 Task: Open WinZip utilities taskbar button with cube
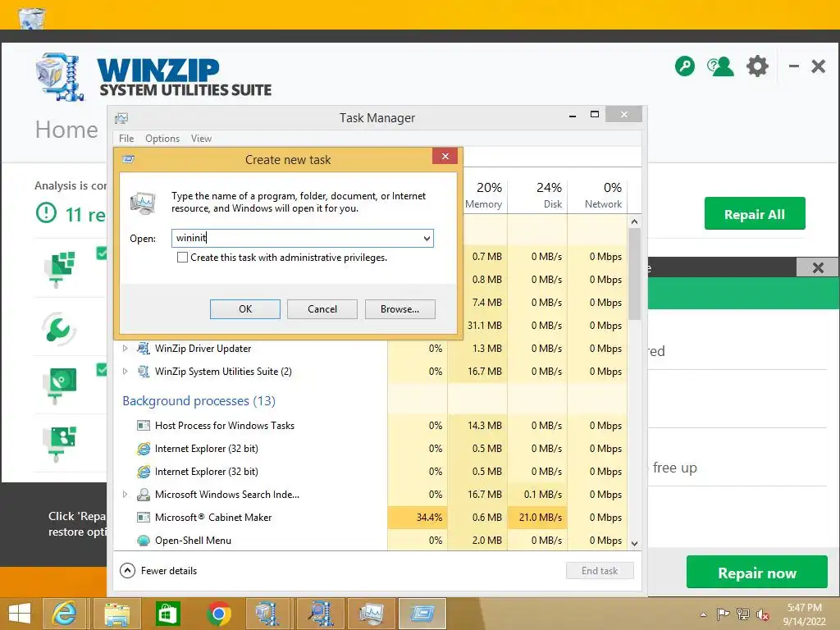tap(269, 614)
